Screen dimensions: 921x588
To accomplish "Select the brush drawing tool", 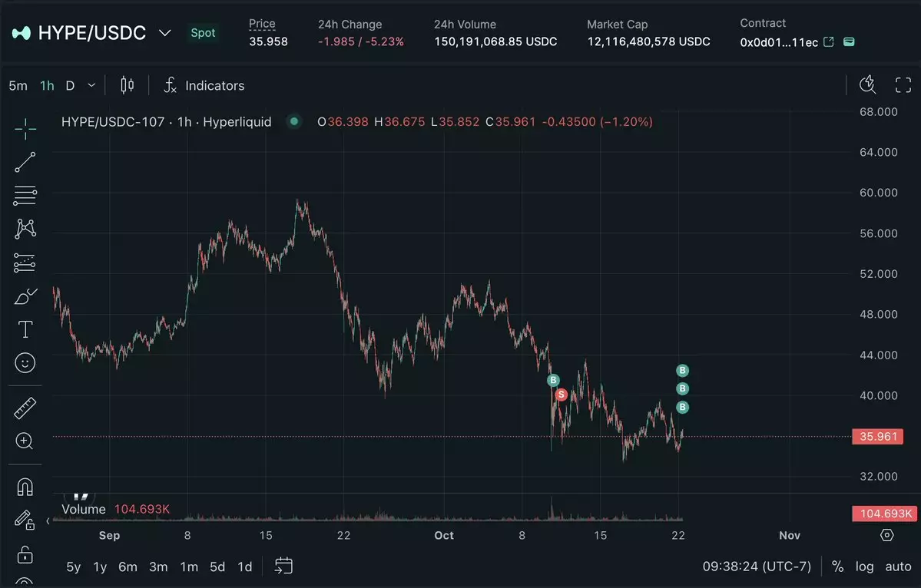I will point(25,296).
